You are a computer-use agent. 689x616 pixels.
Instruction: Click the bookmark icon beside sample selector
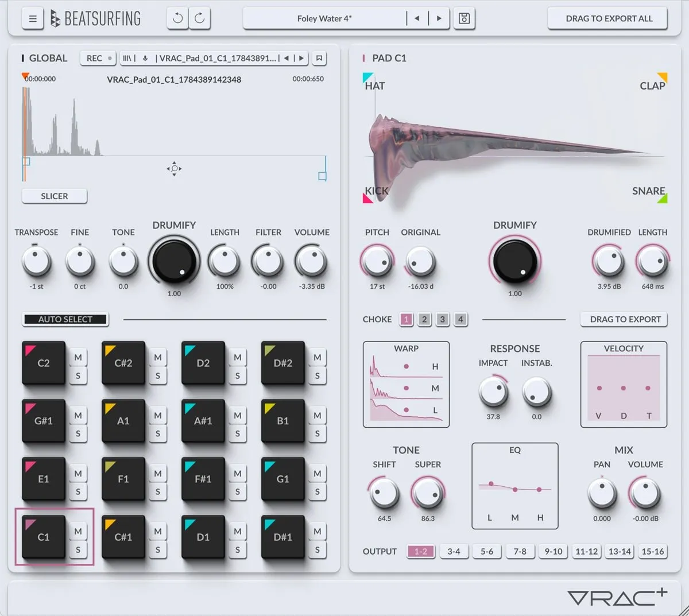[319, 58]
